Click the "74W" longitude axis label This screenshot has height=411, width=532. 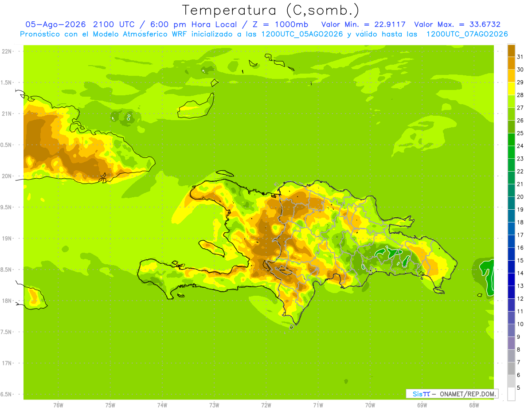162,405
